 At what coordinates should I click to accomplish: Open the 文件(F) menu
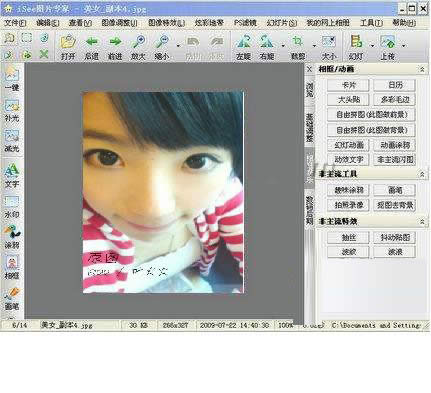pos(15,23)
